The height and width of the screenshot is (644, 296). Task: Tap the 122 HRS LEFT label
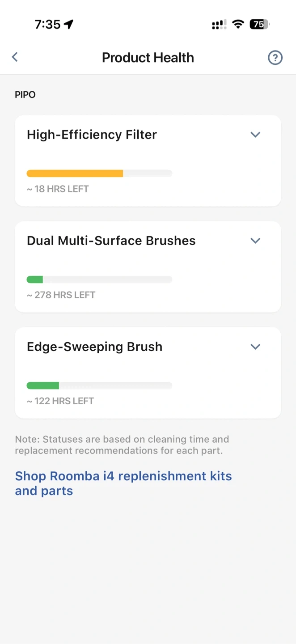(60, 401)
